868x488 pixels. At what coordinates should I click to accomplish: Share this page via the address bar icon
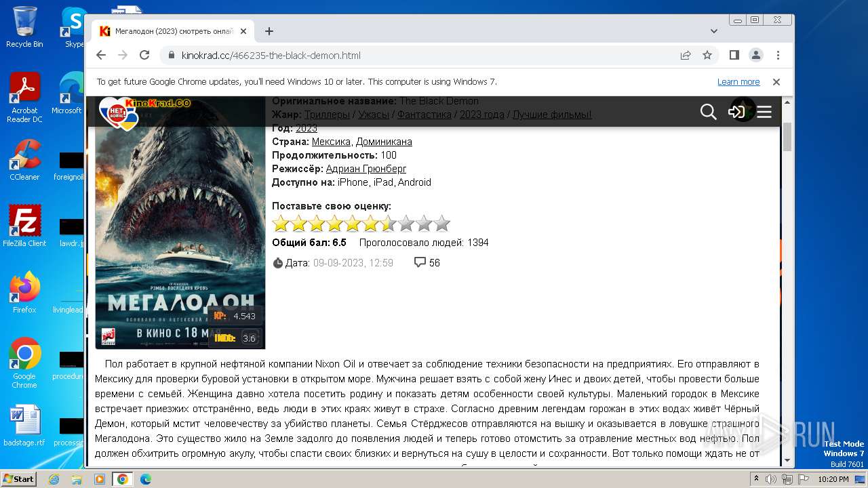click(x=686, y=55)
